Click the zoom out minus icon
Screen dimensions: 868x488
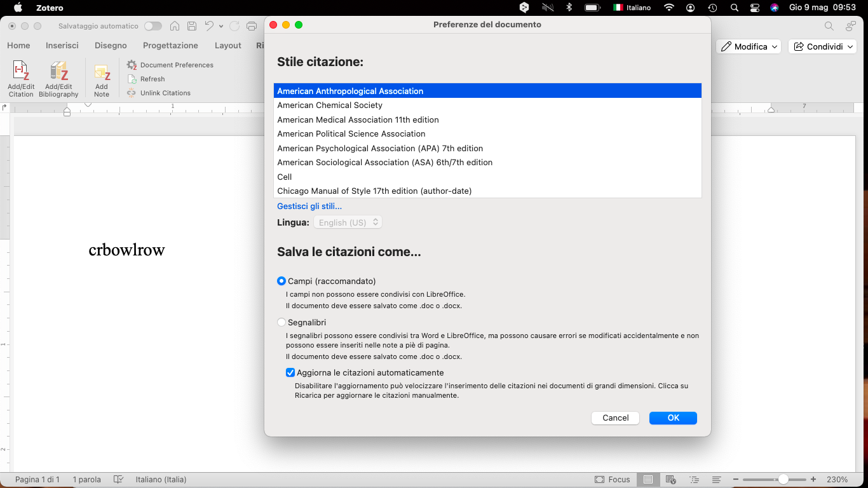point(735,480)
